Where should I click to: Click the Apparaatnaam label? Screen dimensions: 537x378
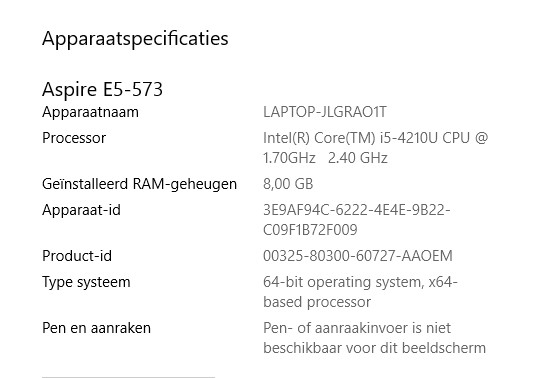pos(90,113)
